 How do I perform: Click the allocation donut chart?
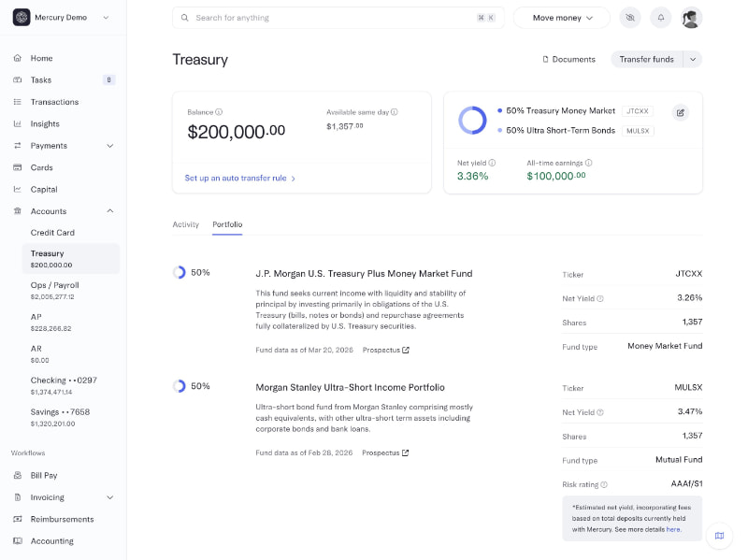tap(472, 121)
